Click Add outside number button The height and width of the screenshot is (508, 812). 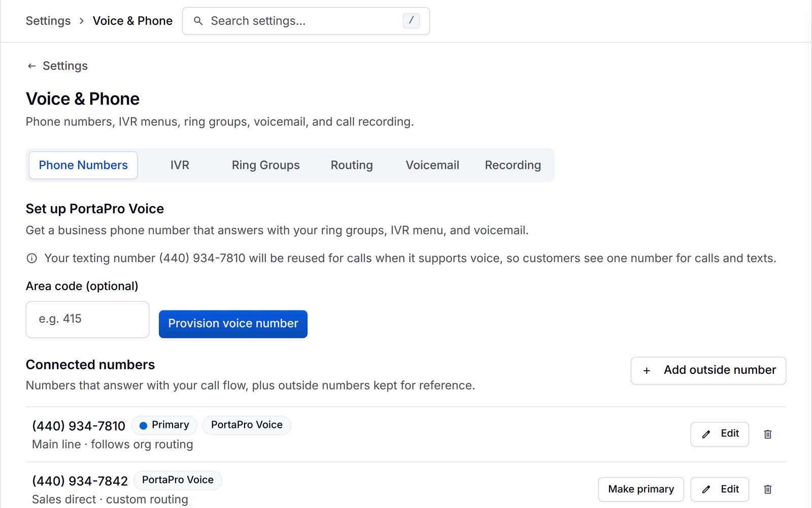click(708, 371)
